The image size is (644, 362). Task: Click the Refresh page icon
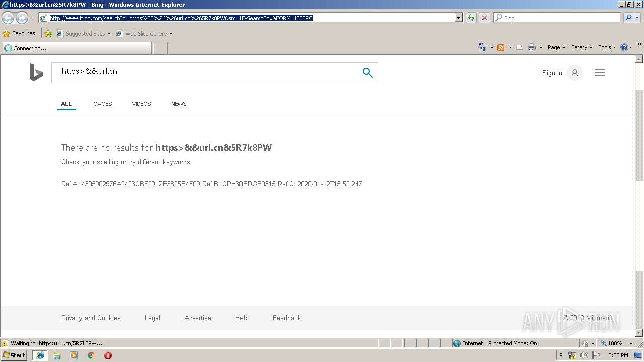(471, 18)
